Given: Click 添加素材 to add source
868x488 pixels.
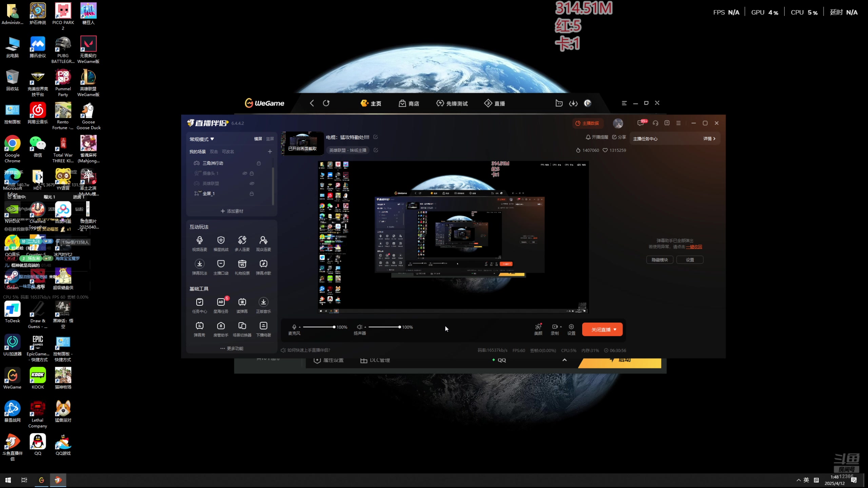Looking at the screenshot, I should tap(232, 211).
